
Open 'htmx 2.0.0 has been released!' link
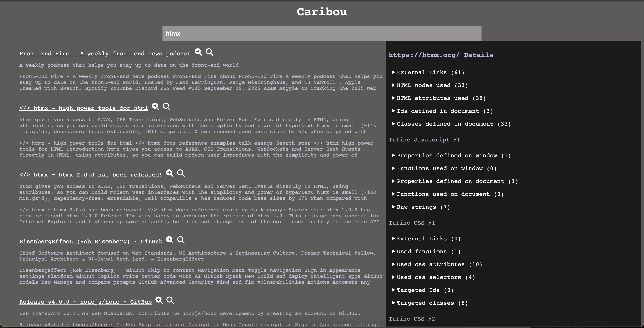(x=91, y=175)
